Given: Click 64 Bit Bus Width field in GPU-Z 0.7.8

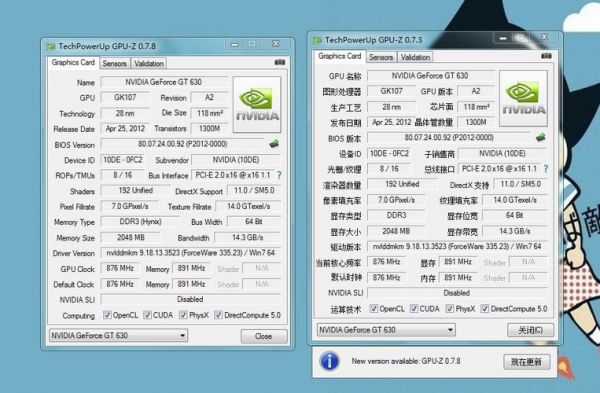Looking at the screenshot, I should click(254, 222).
